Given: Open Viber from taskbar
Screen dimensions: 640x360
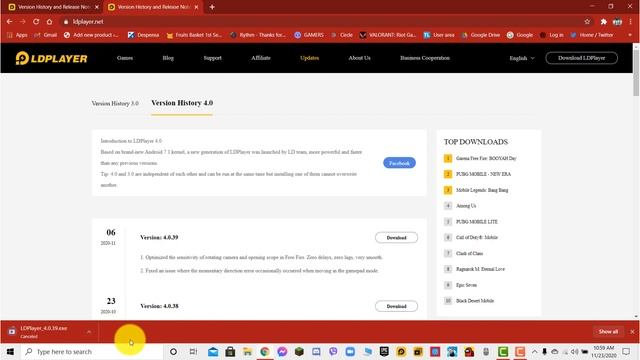Looking at the screenshot, I should [333, 352].
